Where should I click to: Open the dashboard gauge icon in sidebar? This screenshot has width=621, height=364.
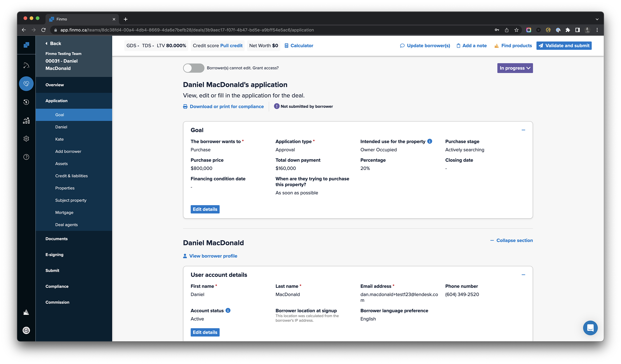pos(26,65)
